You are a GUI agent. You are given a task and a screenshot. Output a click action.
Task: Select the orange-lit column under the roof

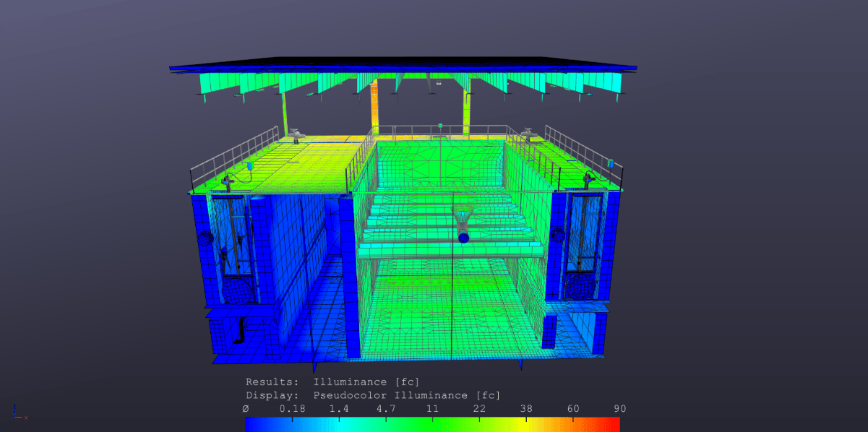tap(374, 105)
